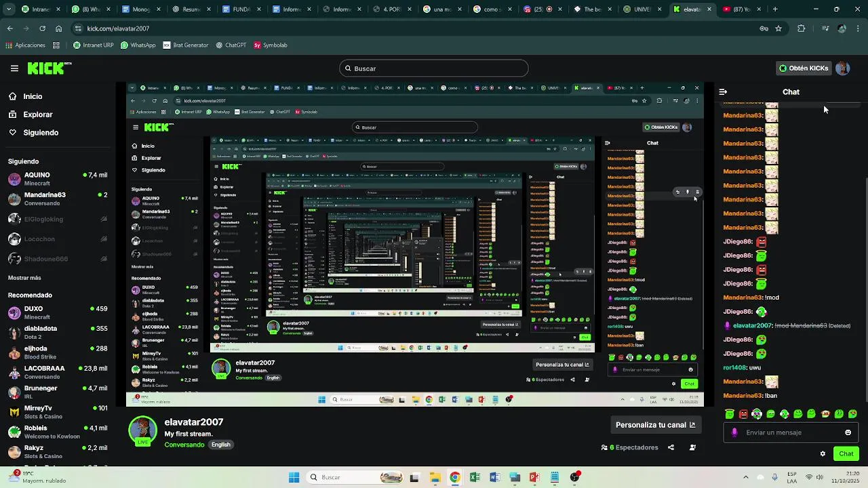Click the KICK logo
This screenshot has width=868, height=488.
coord(49,68)
